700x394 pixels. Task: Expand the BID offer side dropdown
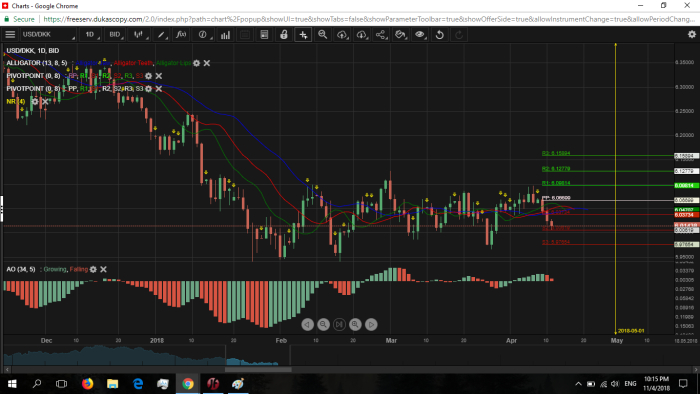pyautogui.click(x=115, y=34)
